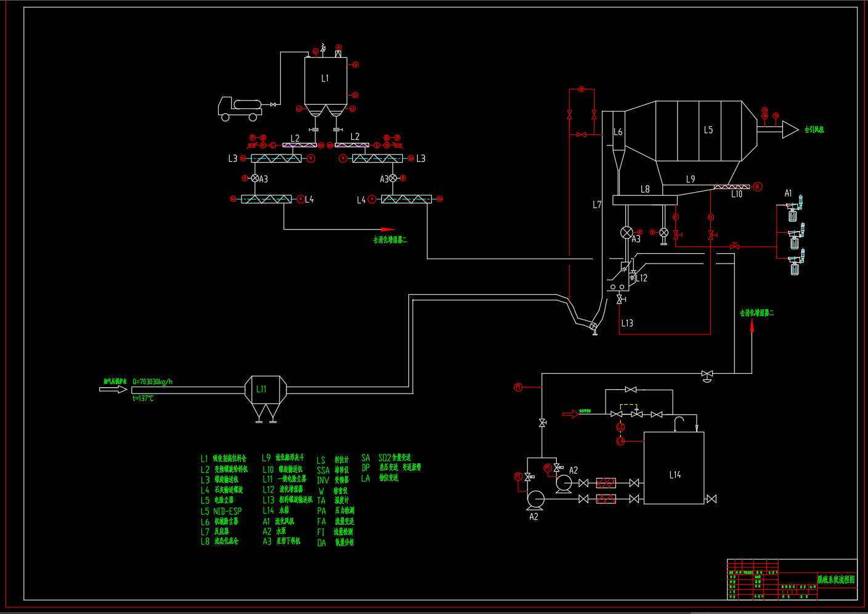Click the A1 流化风机 legend entry
868x614 pixels.
[x=277, y=521]
